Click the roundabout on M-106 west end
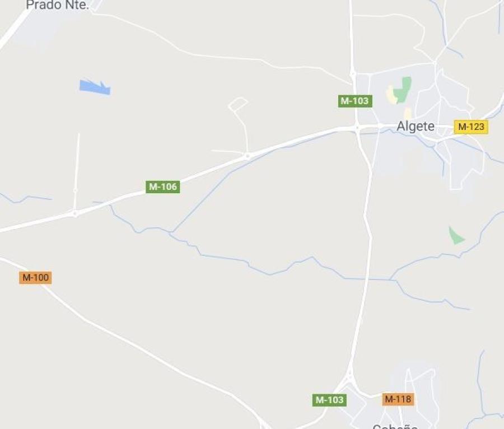Screen dimensions: 504x429 [x=75, y=213]
